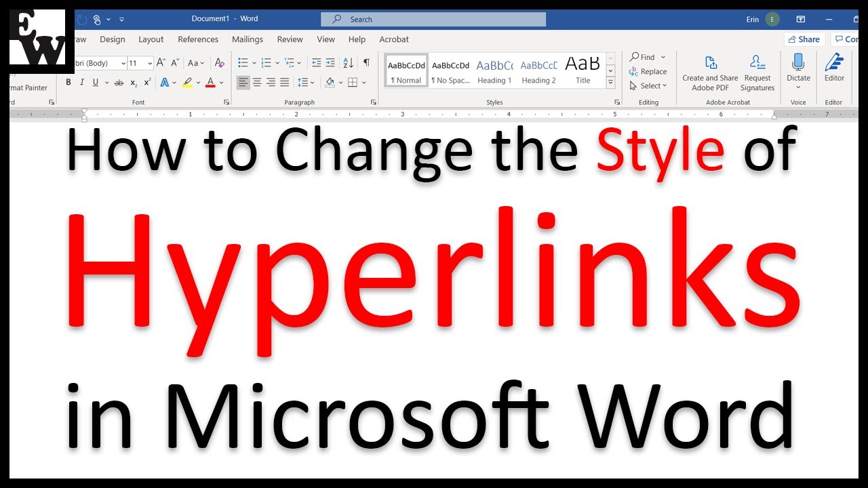The width and height of the screenshot is (868, 488).
Task: Justify the paragraph text
Action: tap(284, 83)
